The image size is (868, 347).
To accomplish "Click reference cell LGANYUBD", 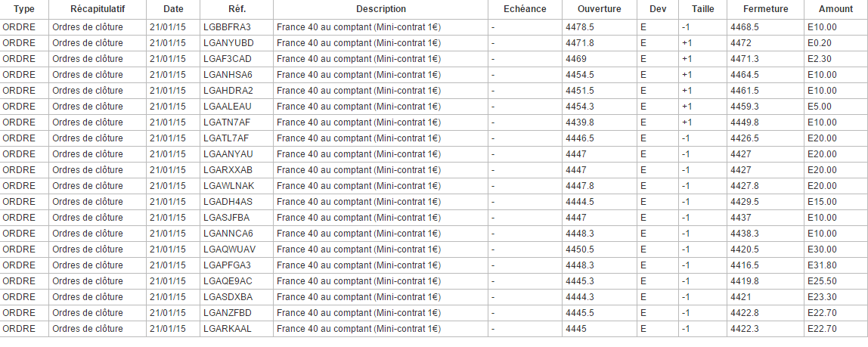I will coord(228,42).
